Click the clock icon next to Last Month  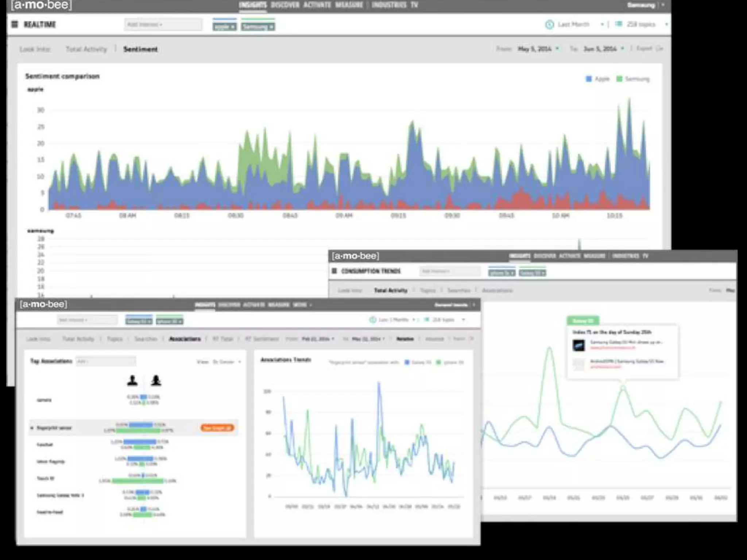pyautogui.click(x=549, y=24)
